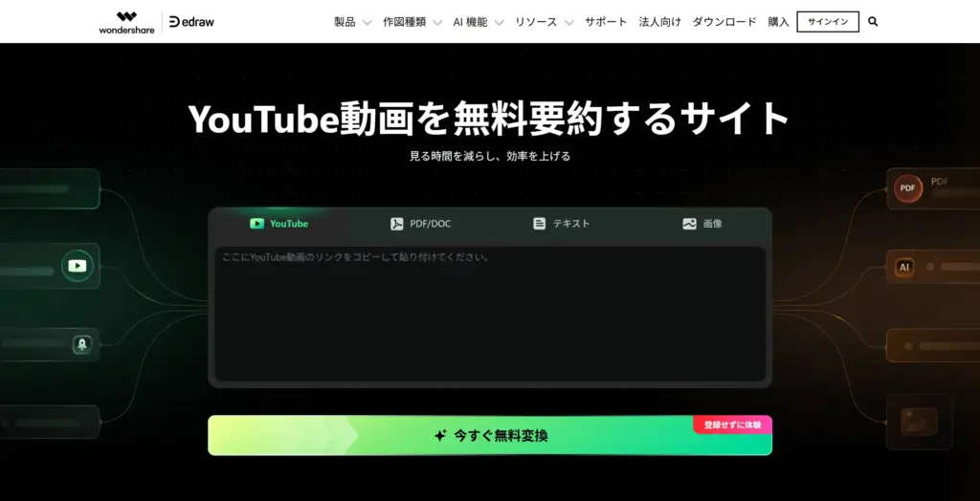Expand the リソース dropdown chevron
This screenshot has height=501, width=980.
(x=568, y=23)
